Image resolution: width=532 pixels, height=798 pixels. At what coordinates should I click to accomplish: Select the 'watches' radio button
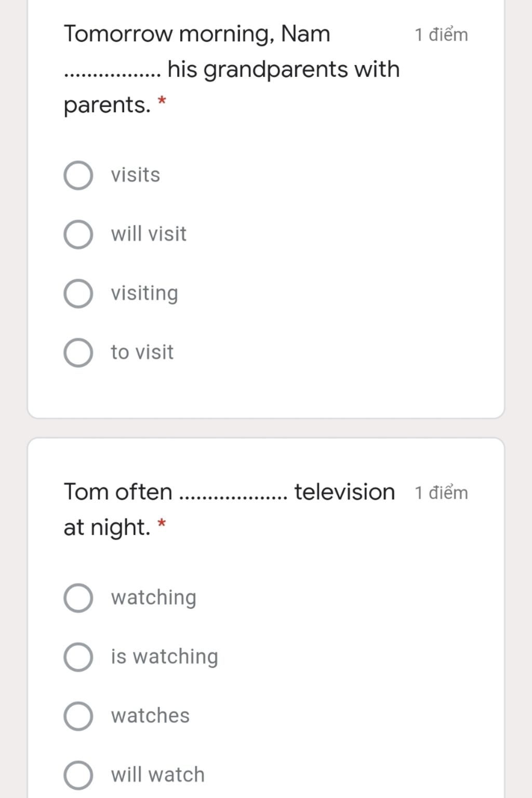point(78,716)
